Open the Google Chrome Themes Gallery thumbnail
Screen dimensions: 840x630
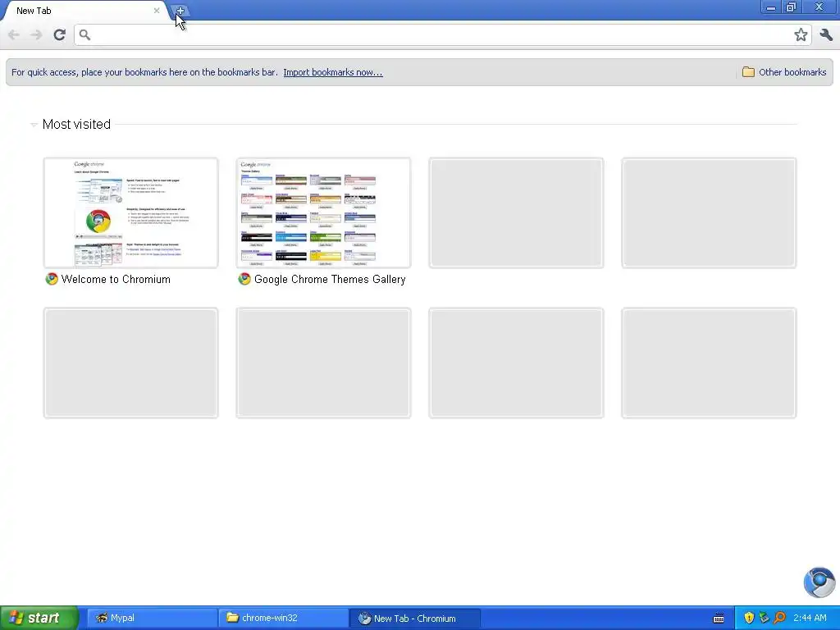323,212
